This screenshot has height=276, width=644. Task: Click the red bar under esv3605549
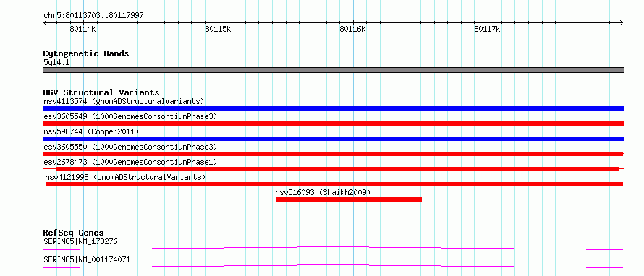333,124
